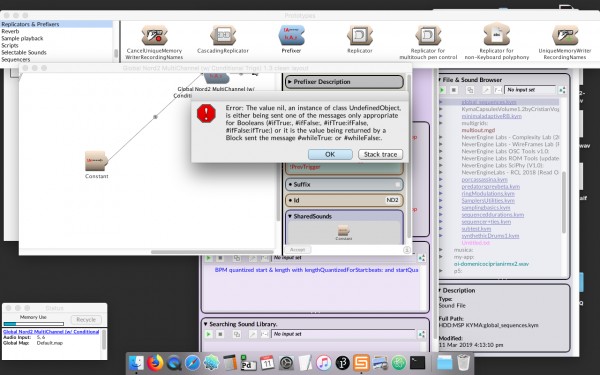
Task: Select Replicator for multitouch pen control icon
Action: point(428,36)
